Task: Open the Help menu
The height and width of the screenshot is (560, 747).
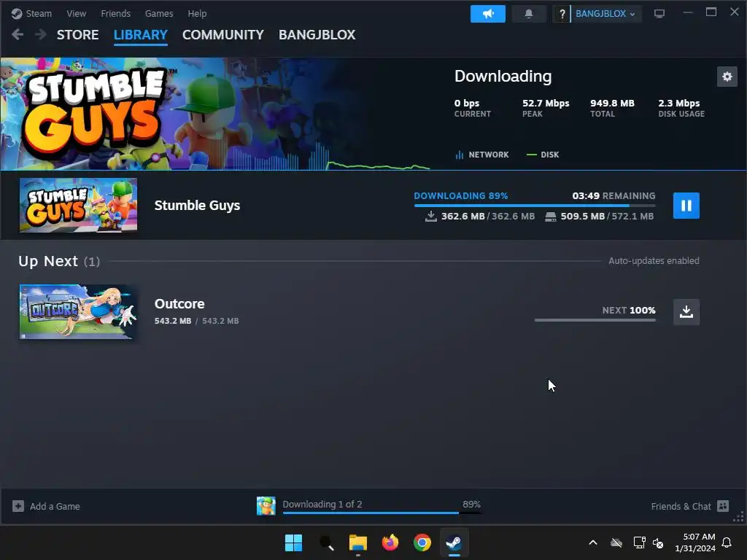Action: 197,14
